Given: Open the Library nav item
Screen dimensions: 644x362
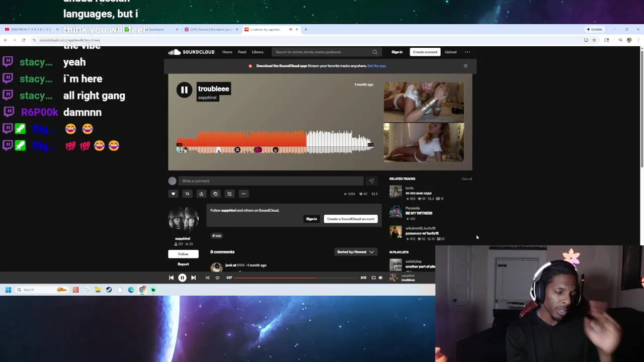Looking at the screenshot, I should 258,52.
